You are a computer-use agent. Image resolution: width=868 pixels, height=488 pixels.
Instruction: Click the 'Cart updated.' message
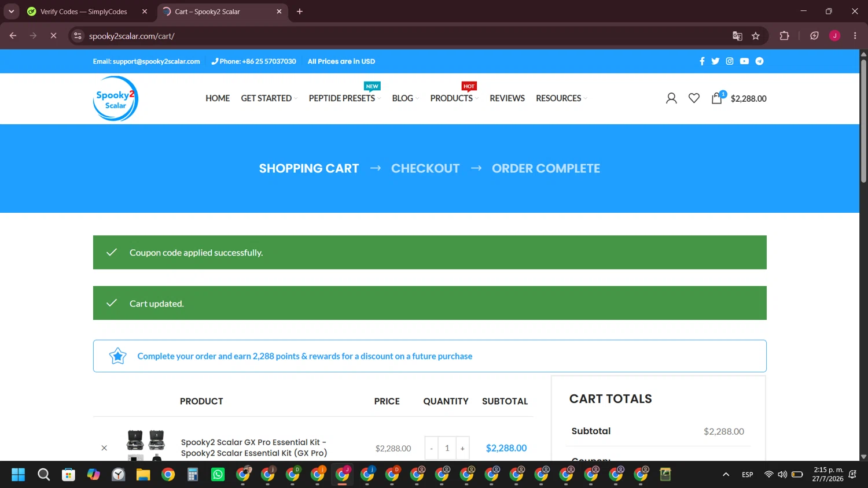click(x=157, y=304)
